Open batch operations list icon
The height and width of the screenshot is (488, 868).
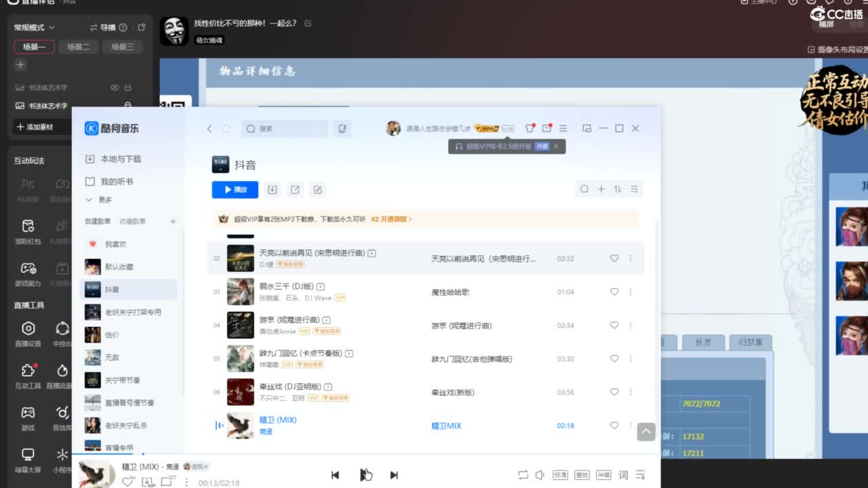[x=634, y=189]
